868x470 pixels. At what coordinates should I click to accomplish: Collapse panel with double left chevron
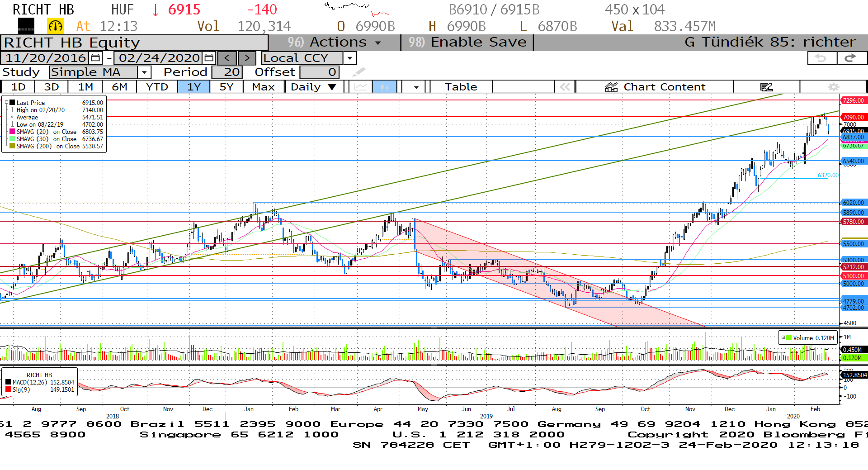click(x=565, y=87)
